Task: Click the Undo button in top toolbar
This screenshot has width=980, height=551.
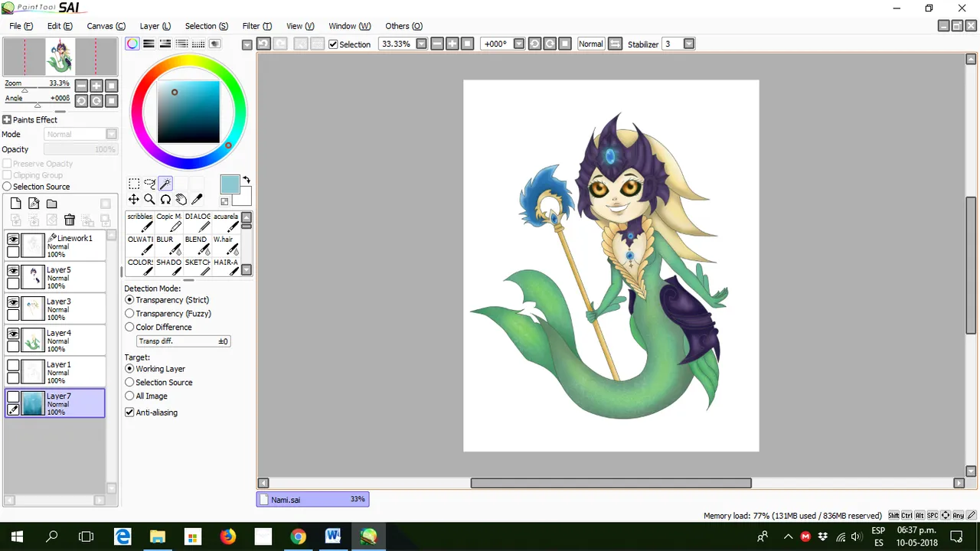Action: point(263,44)
